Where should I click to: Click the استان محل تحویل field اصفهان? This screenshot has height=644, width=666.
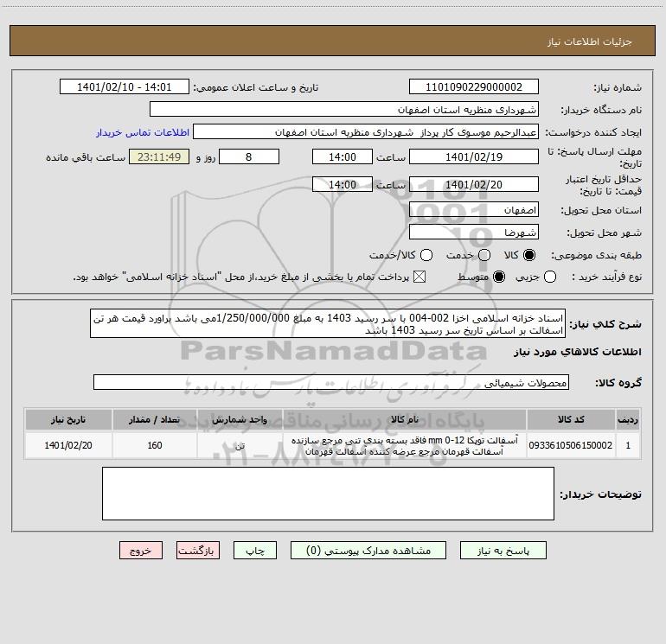(x=474, y=210)
